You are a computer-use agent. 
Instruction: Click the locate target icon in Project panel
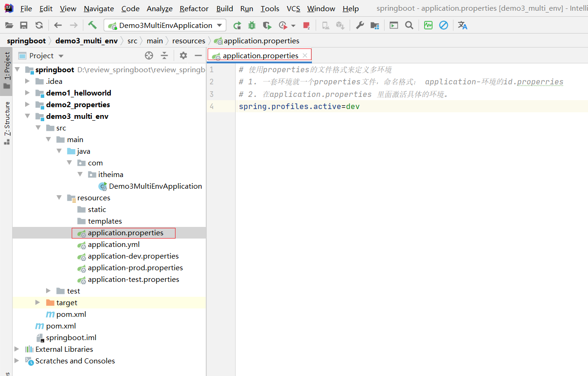pyautogui.click(x=149, y=55)
